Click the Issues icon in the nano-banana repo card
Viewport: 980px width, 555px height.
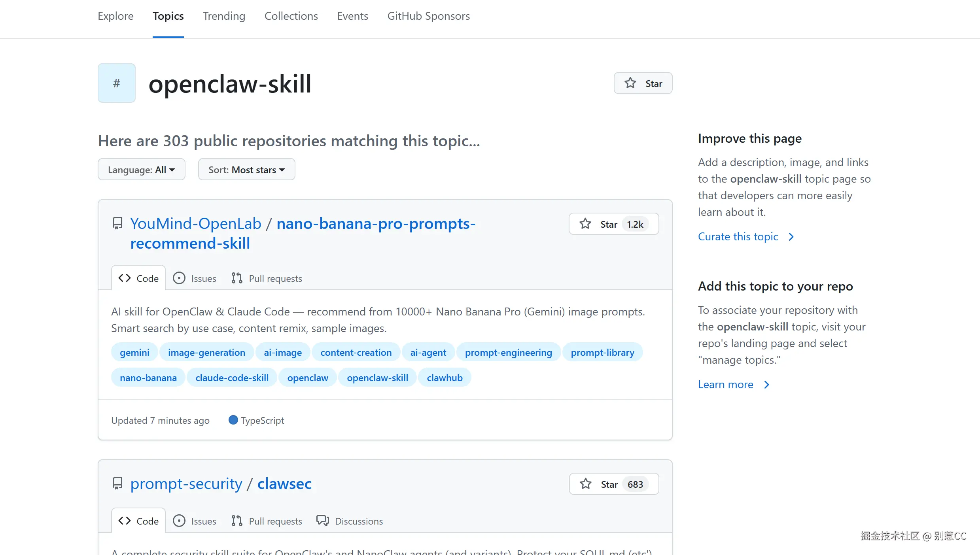179,278
